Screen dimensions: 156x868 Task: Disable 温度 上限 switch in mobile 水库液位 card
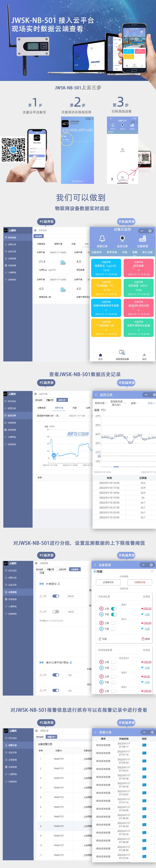[114, 609]
